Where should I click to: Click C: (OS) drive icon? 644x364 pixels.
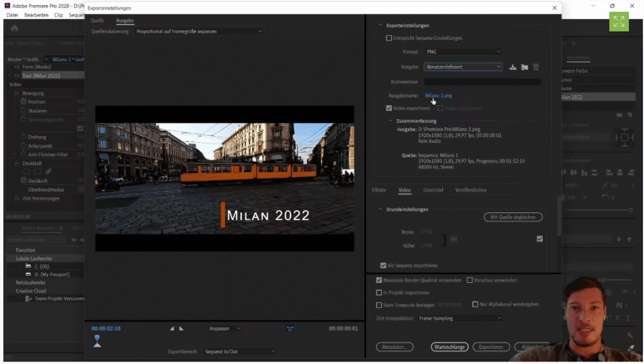(x=28, y=266)
